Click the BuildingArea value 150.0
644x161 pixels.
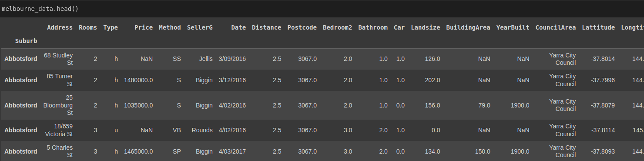(482, 151)
